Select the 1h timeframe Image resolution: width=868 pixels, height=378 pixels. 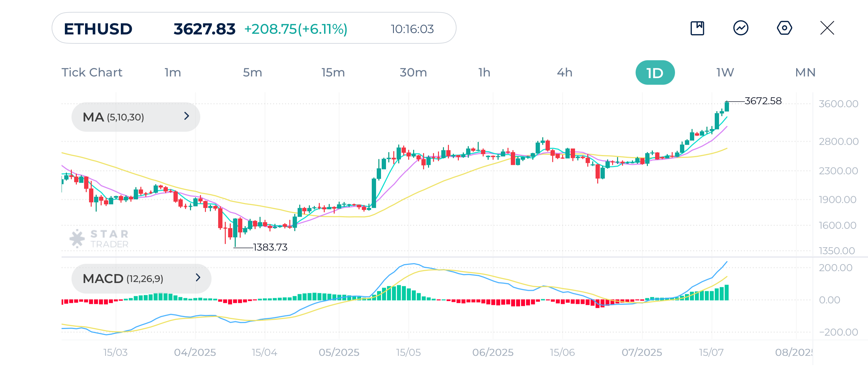(484, 72)
